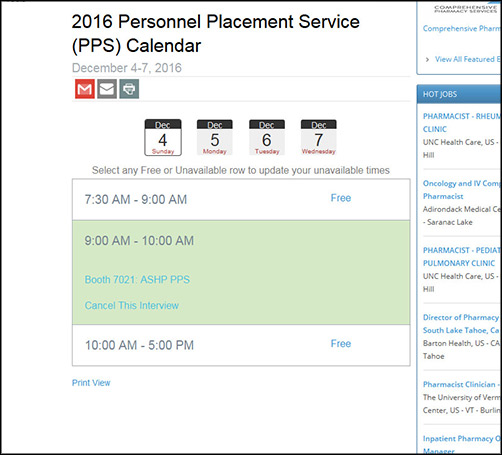The image size is (502, 455).
Task: Open the Print View link
Action: [x=91, y=383]
